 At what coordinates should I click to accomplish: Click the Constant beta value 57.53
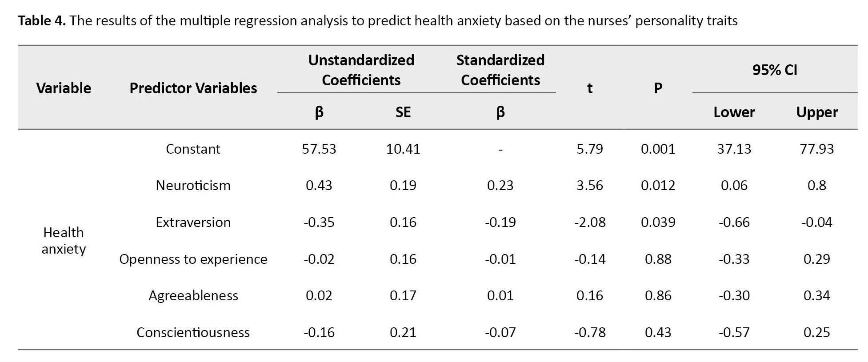tap(319, 149)
